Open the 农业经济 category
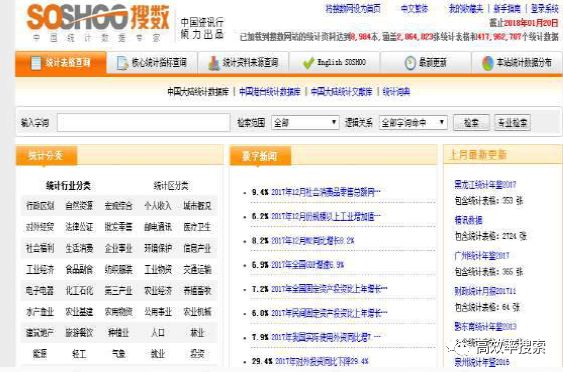This screenshot has width=563, height=372. 158,290
